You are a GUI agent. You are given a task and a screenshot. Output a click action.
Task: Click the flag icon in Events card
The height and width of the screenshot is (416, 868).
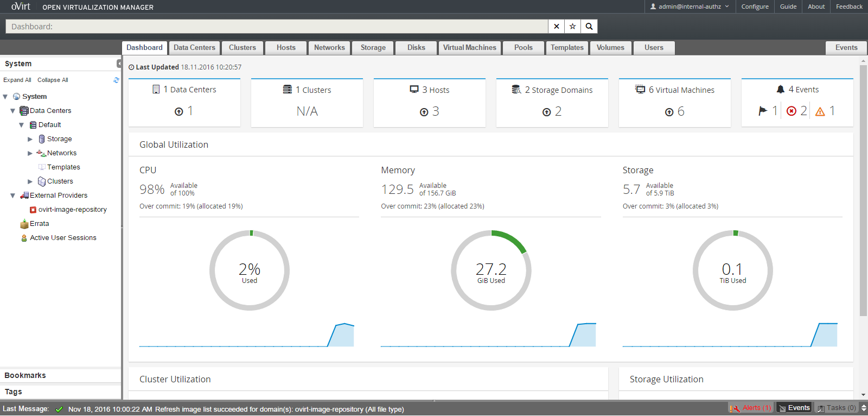pyautogui.click(x=763, y=111)
